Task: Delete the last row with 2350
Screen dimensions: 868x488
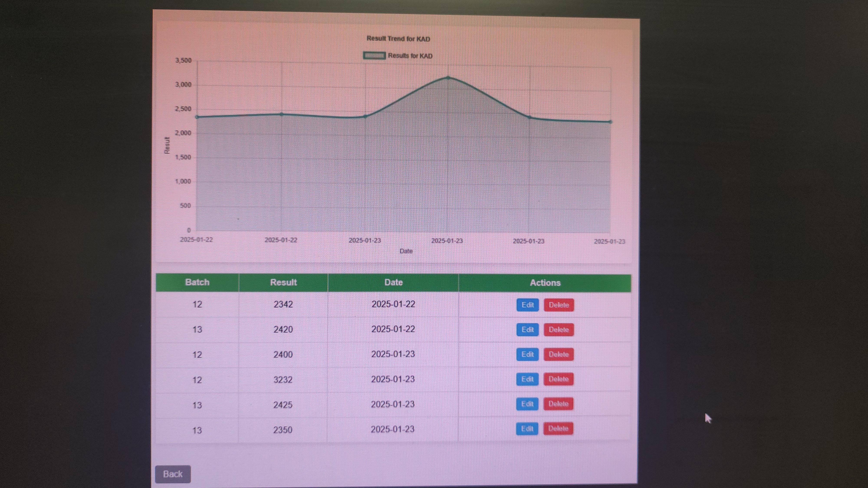Action: point(558,428)
